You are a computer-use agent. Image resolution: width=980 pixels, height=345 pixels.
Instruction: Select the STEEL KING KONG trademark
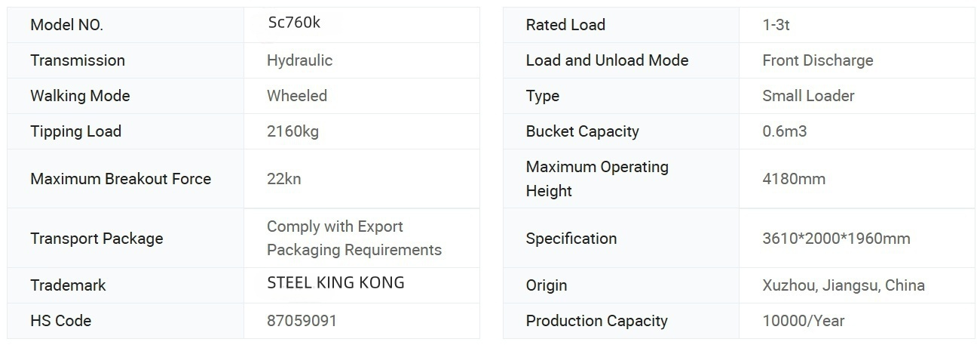335,283
